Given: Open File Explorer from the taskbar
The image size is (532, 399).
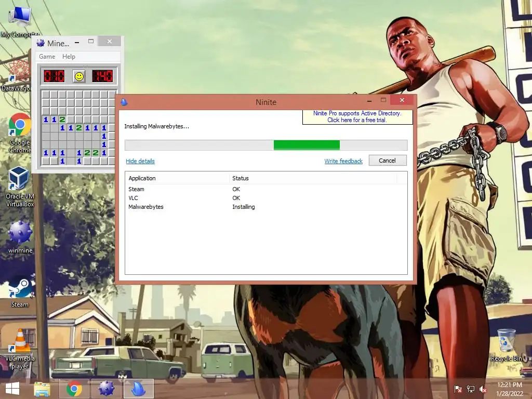Looking at the screenshot, I should pyautogui.click(x=42, y=389).
